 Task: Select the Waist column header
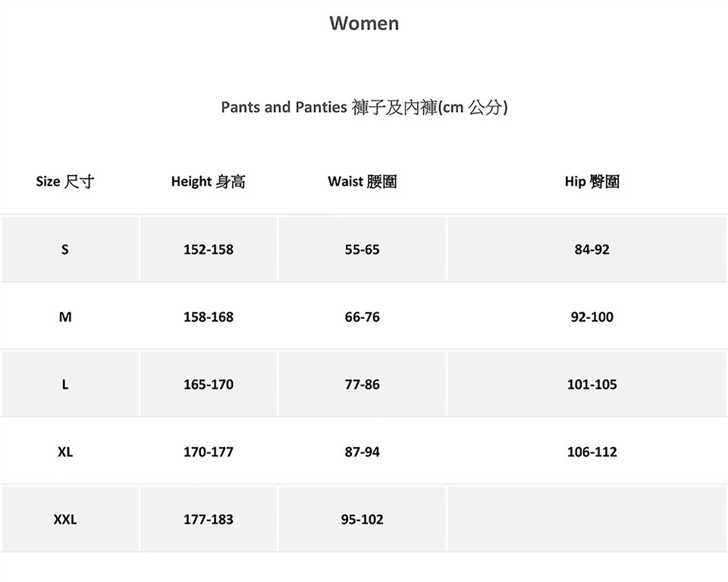coord(362,181)
